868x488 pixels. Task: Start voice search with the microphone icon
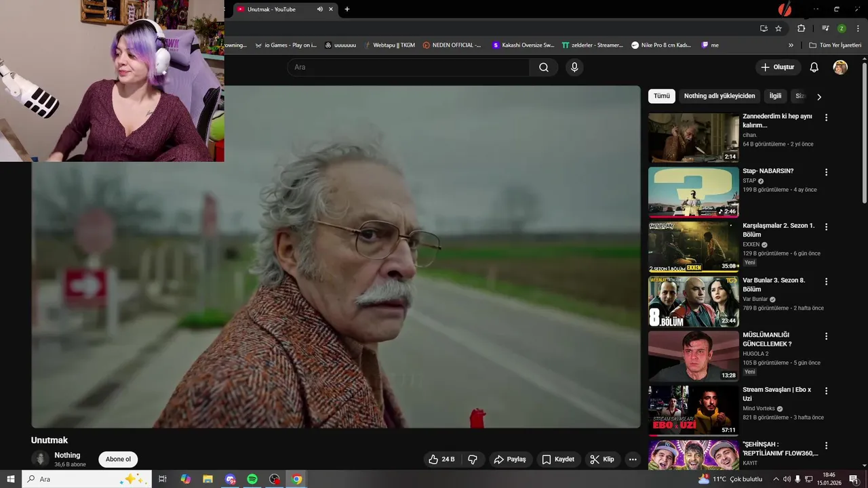(574, 67)
